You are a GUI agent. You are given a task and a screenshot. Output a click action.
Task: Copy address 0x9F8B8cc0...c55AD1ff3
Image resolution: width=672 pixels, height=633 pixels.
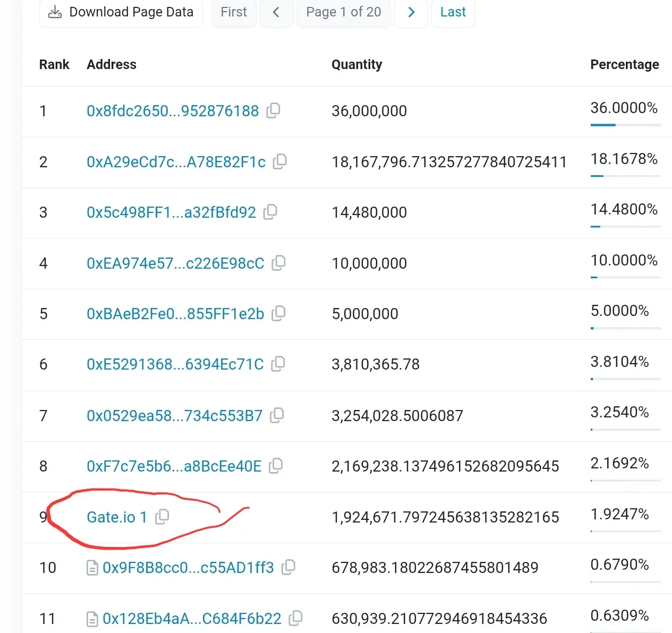[x=288, y=567]
